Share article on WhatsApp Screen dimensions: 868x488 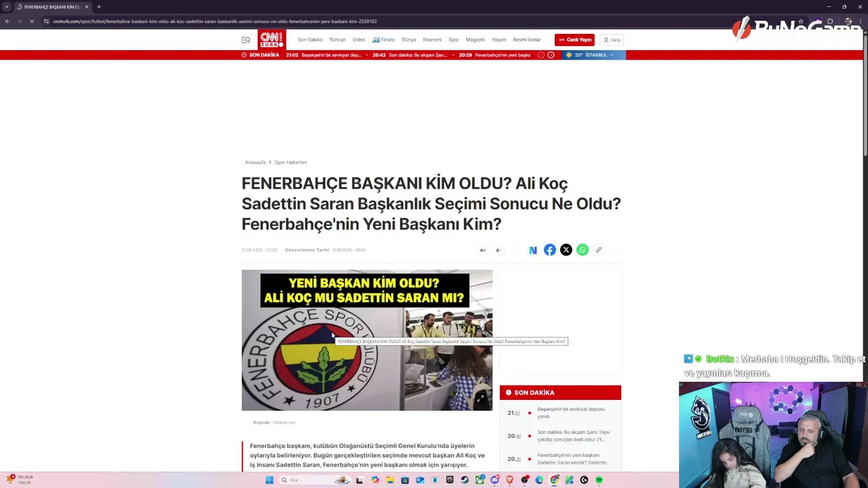click(582, 250)
